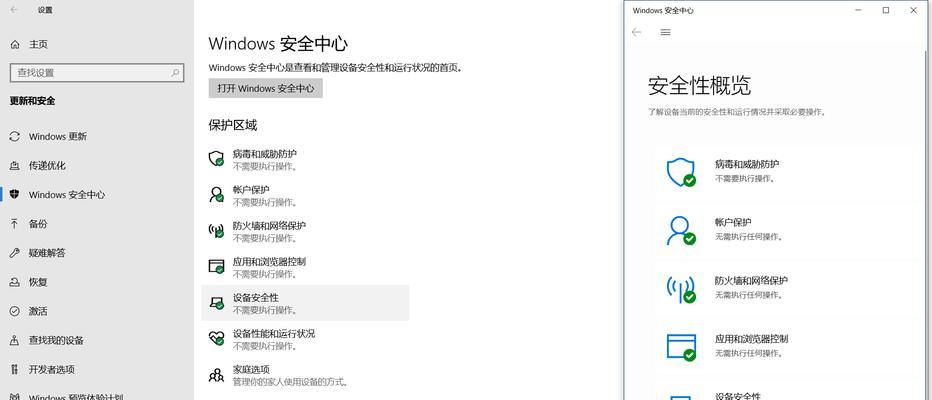The width and height of the screenshot is (932, 400).
Task: Select 备份 label in sidebar
Action: click(x=38, y=223)
